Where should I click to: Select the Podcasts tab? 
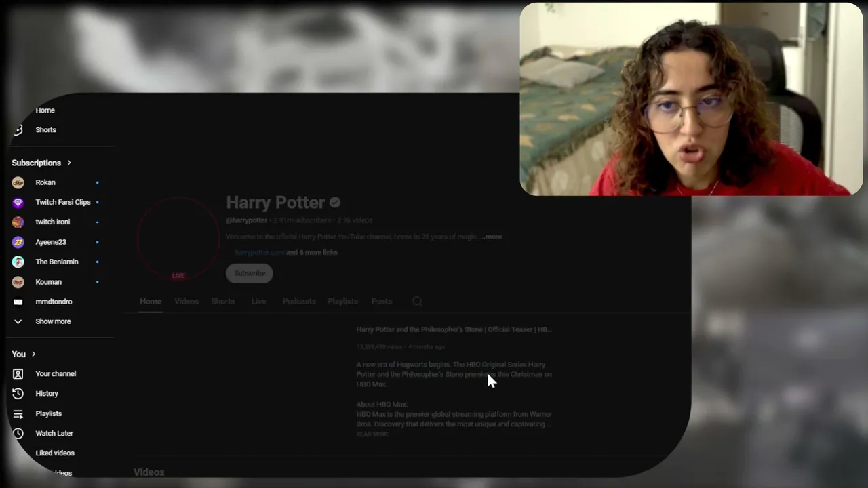[x=299, y=301]
